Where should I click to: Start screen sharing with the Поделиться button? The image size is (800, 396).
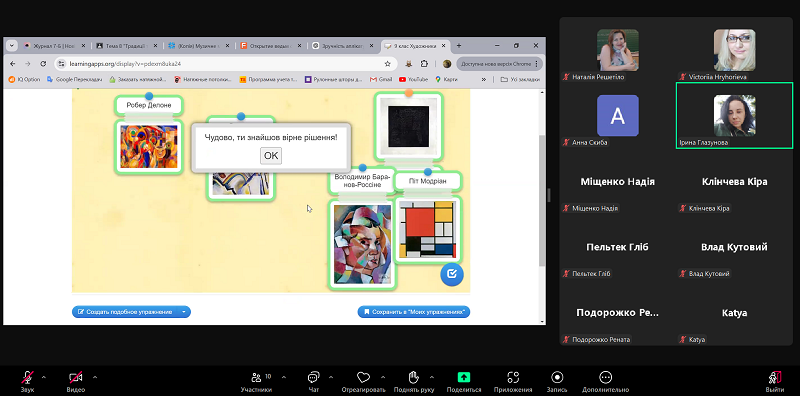[x=464, y=382]
